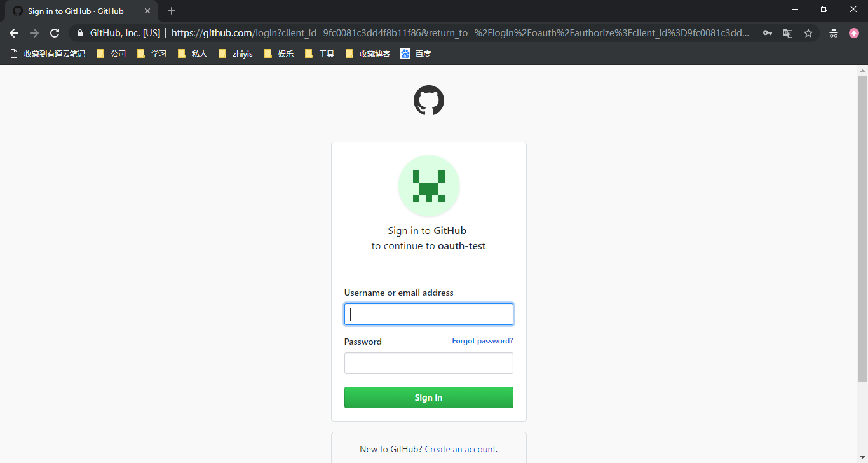Click the 'Sign in to GitHub' heading
This screenshot has height=463, width=868.
coord(427,230)
